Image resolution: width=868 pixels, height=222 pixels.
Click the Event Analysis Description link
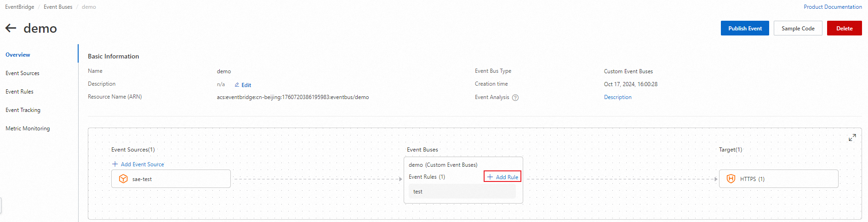(x=617, y=97)
